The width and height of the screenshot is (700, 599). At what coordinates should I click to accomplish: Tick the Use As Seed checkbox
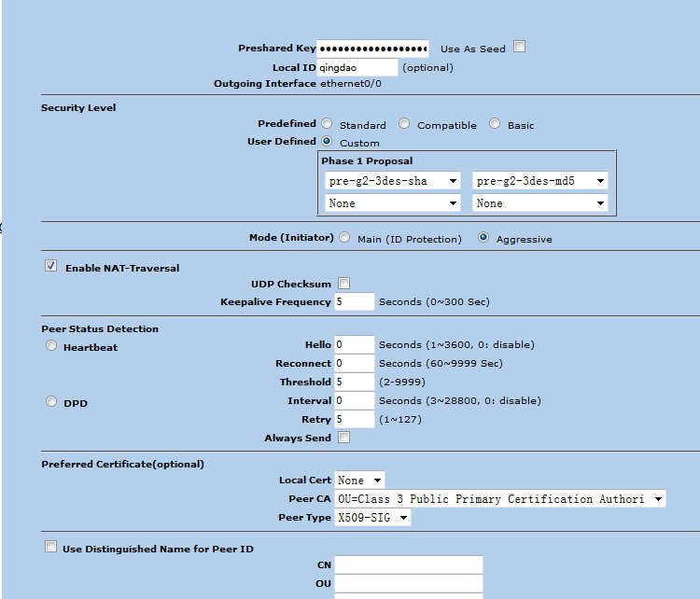pyautogui.click(x=519, y=47)
